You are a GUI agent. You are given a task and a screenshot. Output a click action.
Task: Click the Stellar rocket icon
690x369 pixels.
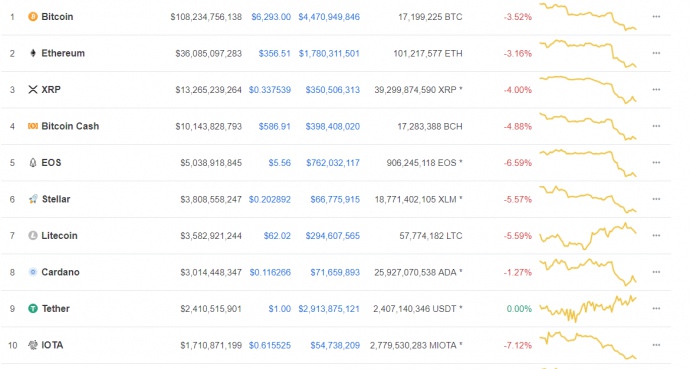[33, 199]
